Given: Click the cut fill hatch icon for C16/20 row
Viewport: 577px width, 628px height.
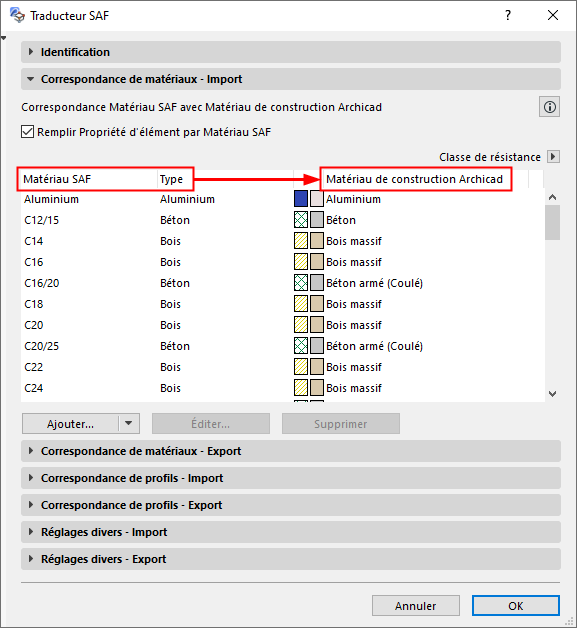Looking at the screenshot, I should (301, 283).
